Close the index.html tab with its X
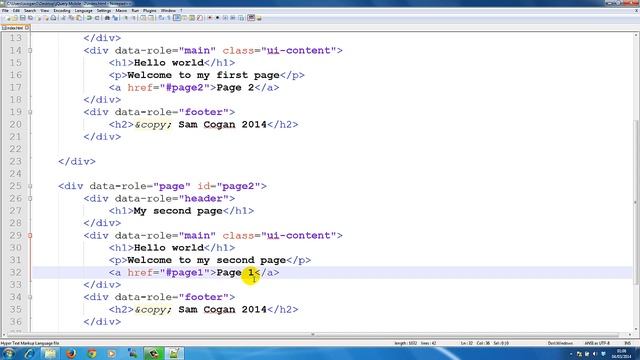The image size is (640, 360). pyautogui.click(x=27, y=28)
